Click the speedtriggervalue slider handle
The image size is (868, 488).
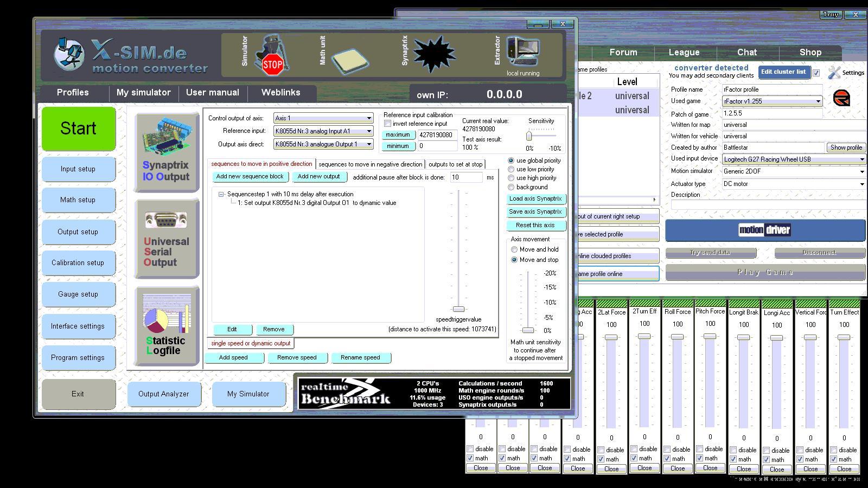coord(458,309)
